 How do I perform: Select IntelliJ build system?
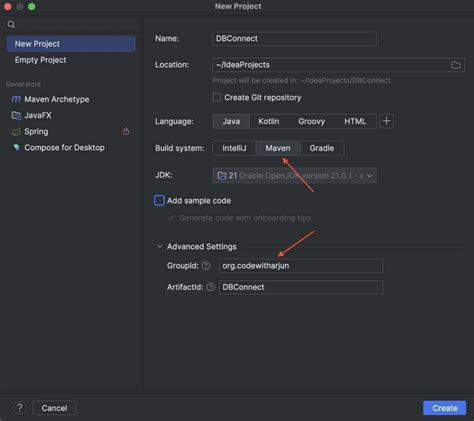click(x=234, y=148)
